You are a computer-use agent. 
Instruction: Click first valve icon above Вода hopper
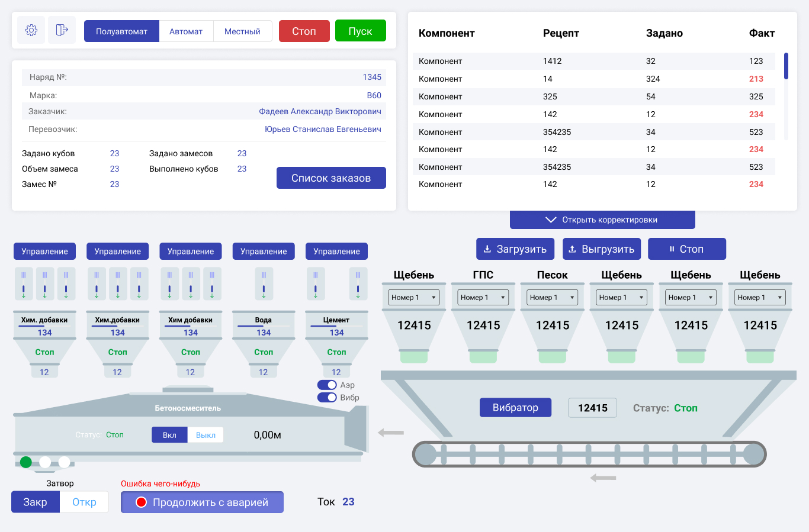coord(264,283)
